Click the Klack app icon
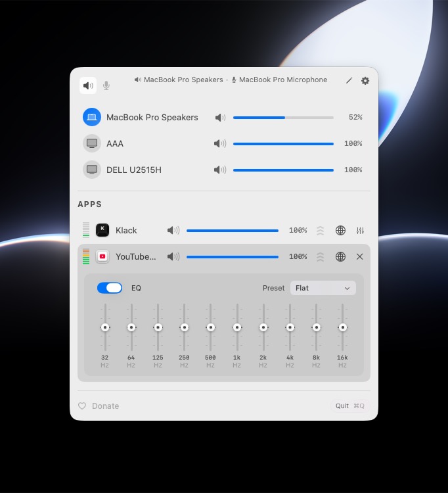The width and height of the screenshot is (448, 493). (102, 230)
